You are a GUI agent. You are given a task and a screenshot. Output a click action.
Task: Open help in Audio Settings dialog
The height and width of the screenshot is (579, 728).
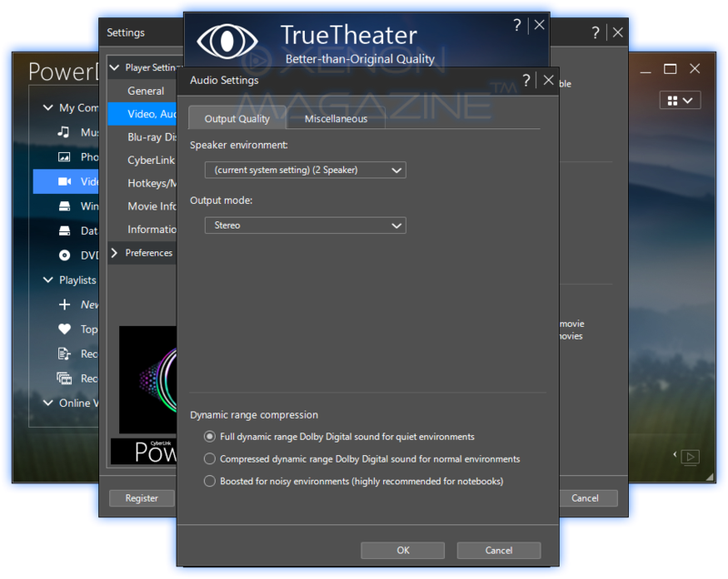[x=526, y=80]
